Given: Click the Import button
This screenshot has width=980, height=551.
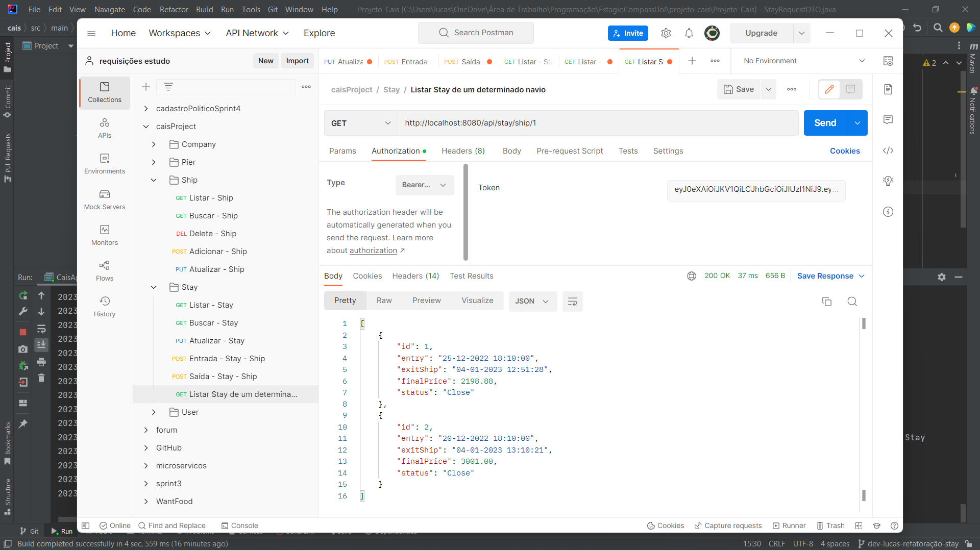Looking at the screenshot, I should 297,61.
